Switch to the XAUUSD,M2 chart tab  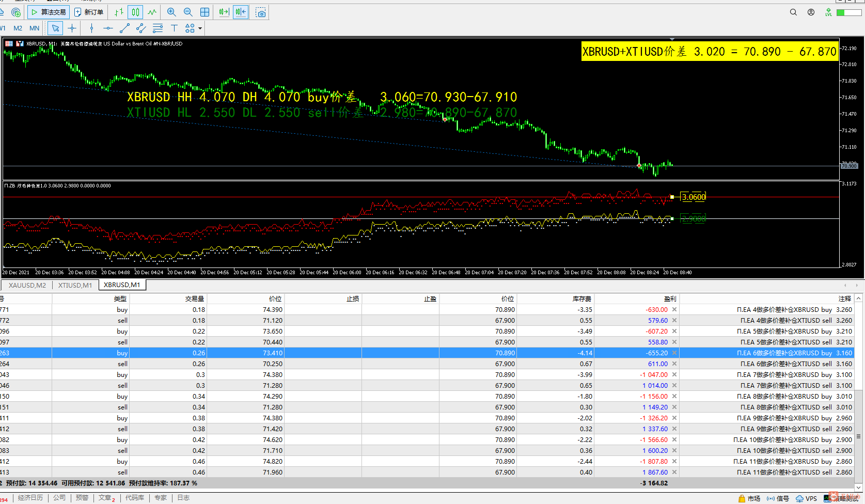pos(27,285)
